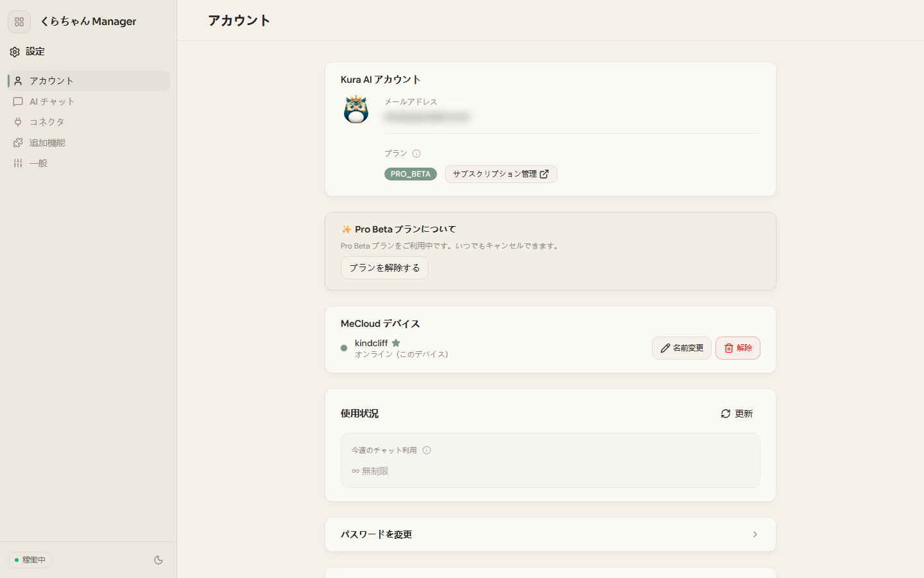Image resolution: width=924 pixels, height=578 pixels.
Task: Click the くらちゃん Manager title
Action: (x=88, y=21)
